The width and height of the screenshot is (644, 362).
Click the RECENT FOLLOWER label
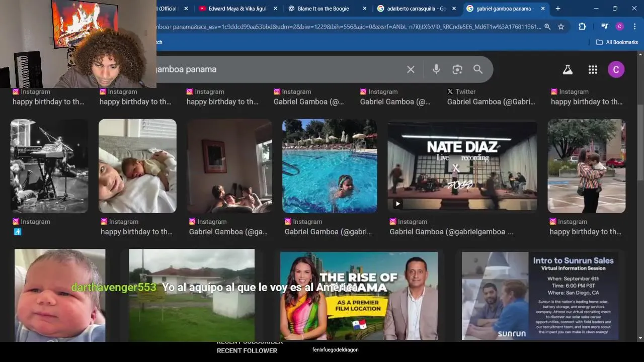pos(247,350)
